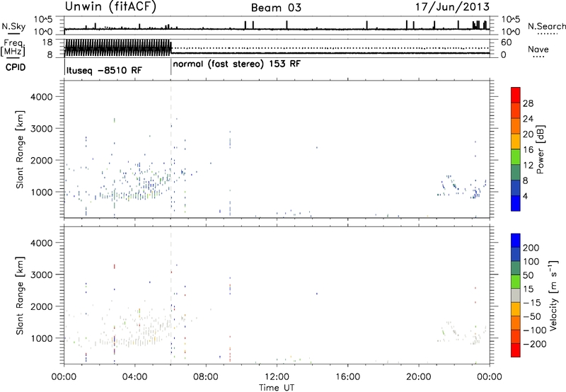The width and height of the screenshot is (566, 392).
Task: Click the dotted Nave legend line sample
Action: point(538,57)
